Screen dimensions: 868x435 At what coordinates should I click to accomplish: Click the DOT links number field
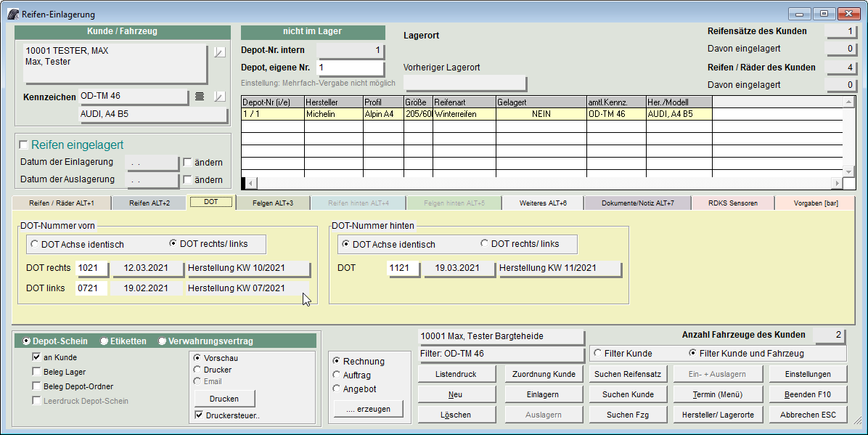91,288
